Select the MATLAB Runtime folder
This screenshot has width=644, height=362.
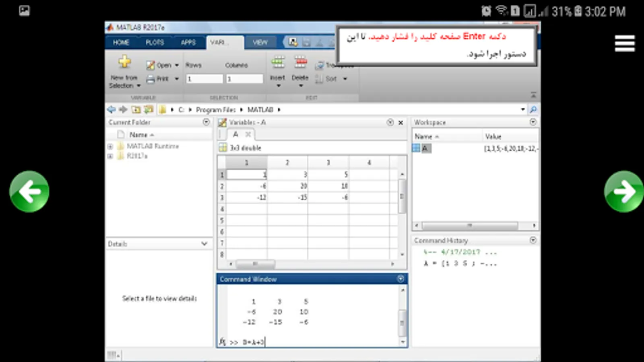coord(153,146)
